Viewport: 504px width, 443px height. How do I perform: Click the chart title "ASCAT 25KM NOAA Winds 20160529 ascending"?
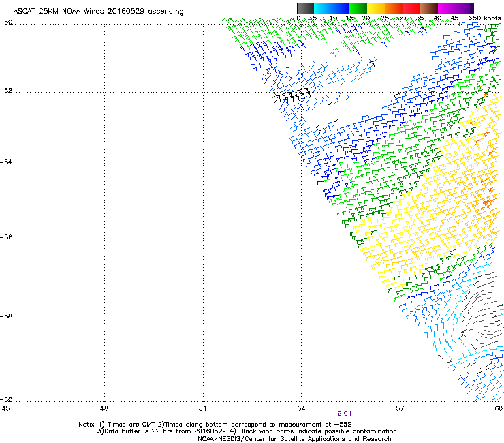pos(98,12)
